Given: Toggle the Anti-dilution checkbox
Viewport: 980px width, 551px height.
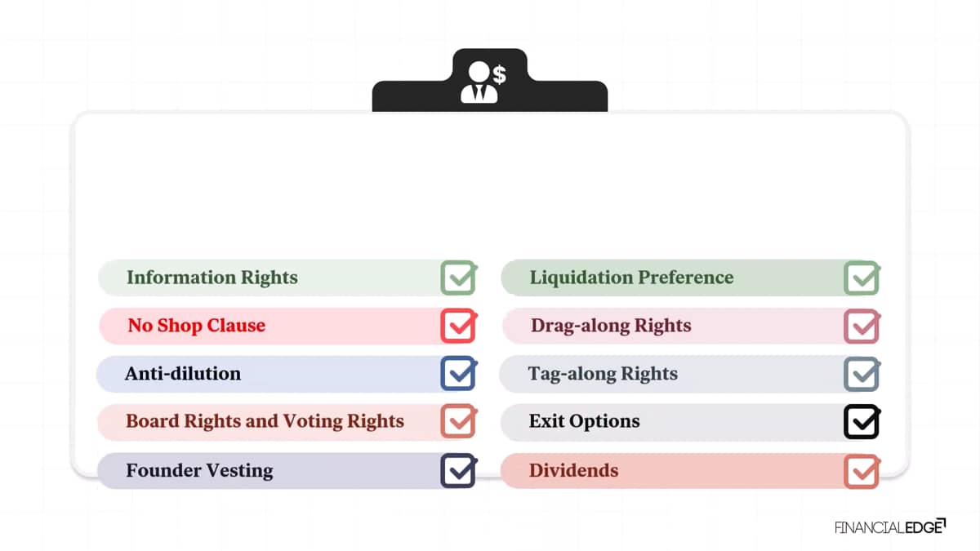Looking at the screenshot, I should tap(458, 374).
